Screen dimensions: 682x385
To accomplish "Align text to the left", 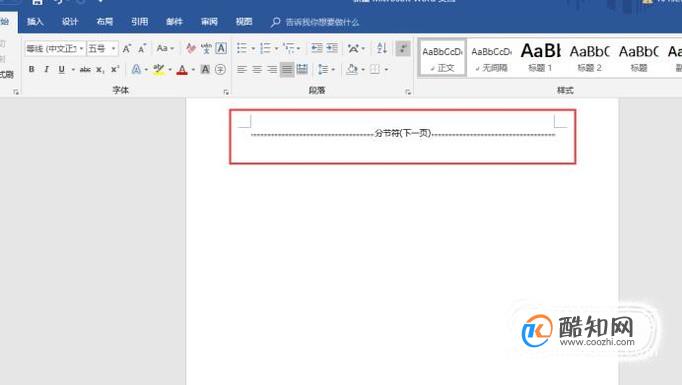I will (x=242, y=69).
